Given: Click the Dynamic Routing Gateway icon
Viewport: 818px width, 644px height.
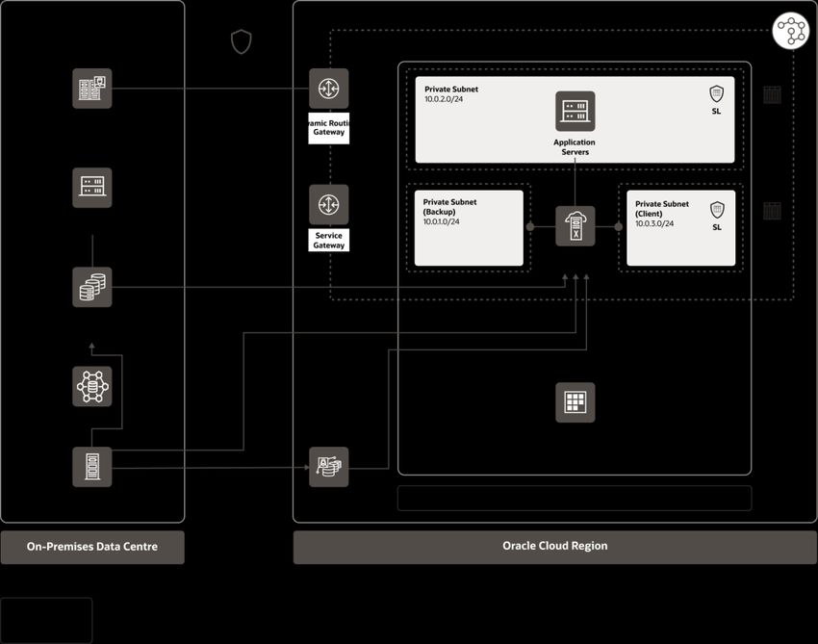Looking at the screenshot, I should coord(329,89).
